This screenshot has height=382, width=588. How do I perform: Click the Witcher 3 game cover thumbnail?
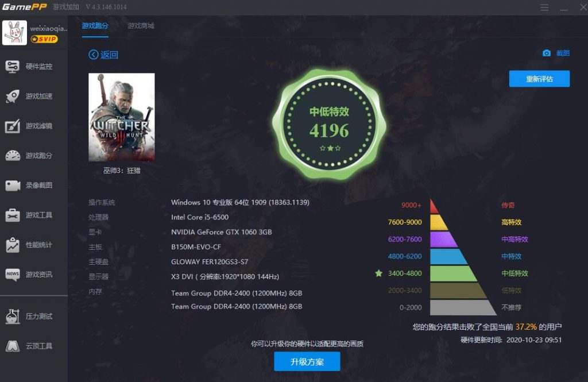click(x=122, y=117)
